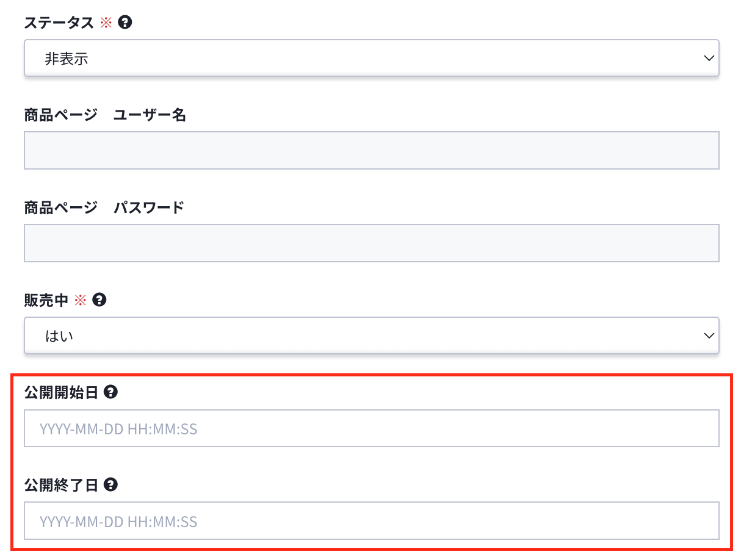This screenshot has height=560, width=741.
Task: Click the 公開終了日 label text
Action: point(61,486)
